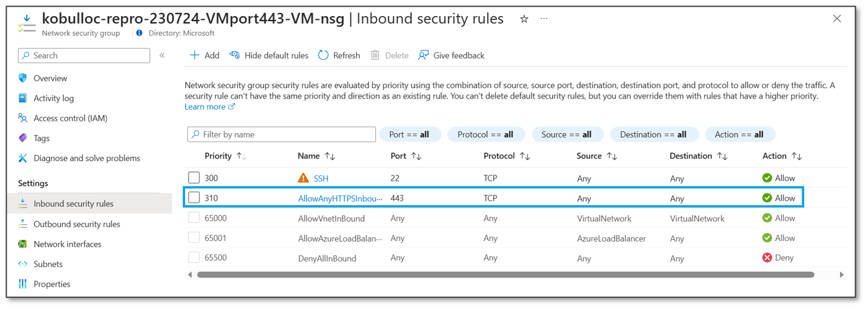Open the SSH rule link
868x311 pixels.
[321, 178]
